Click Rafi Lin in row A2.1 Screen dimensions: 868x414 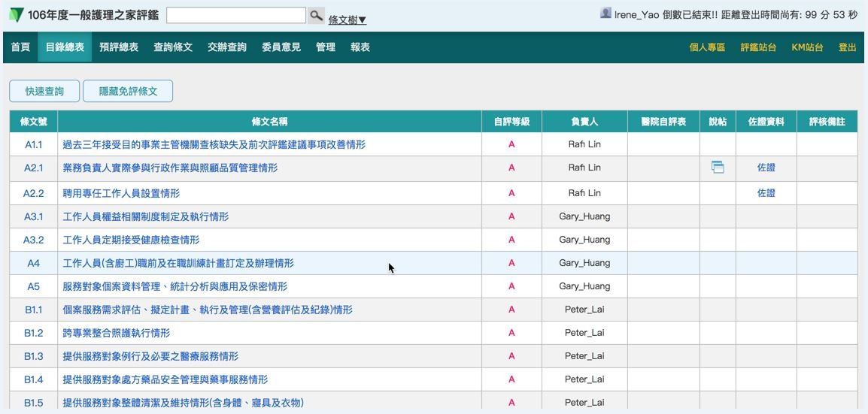[x=584, y=168]
